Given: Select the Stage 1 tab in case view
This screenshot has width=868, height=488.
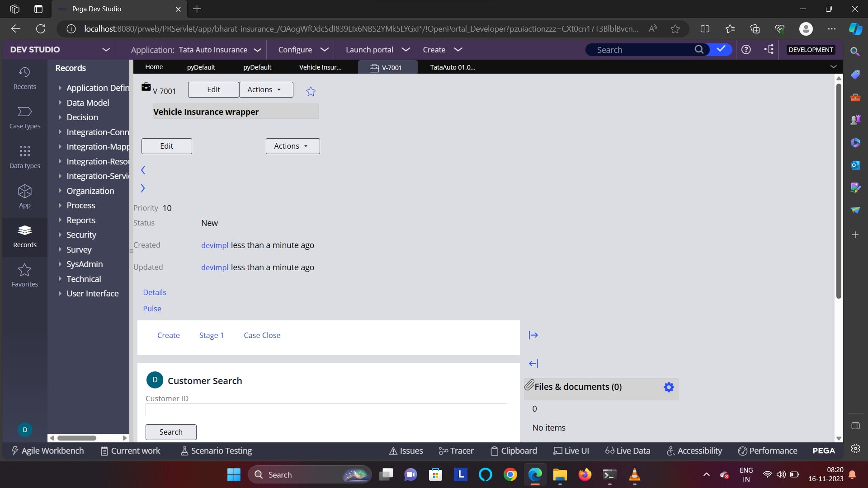Looking at the screenshot, I should [211, 335].
